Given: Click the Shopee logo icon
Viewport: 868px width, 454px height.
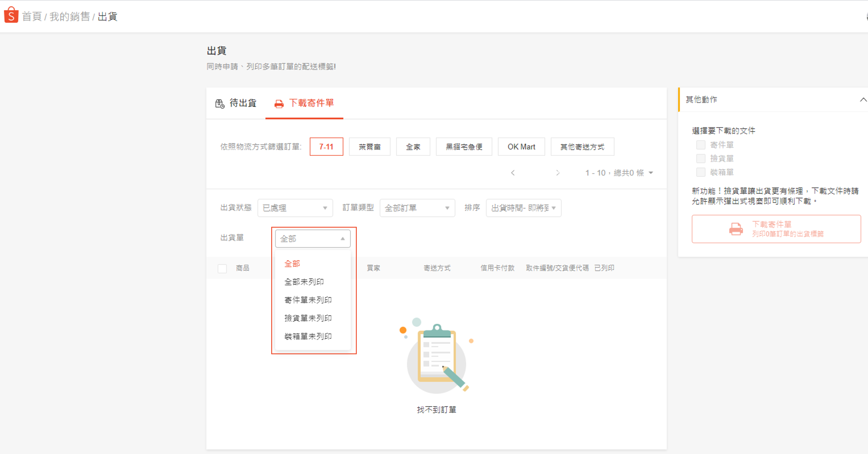Looking at the screenshot, I should (11, 15).
